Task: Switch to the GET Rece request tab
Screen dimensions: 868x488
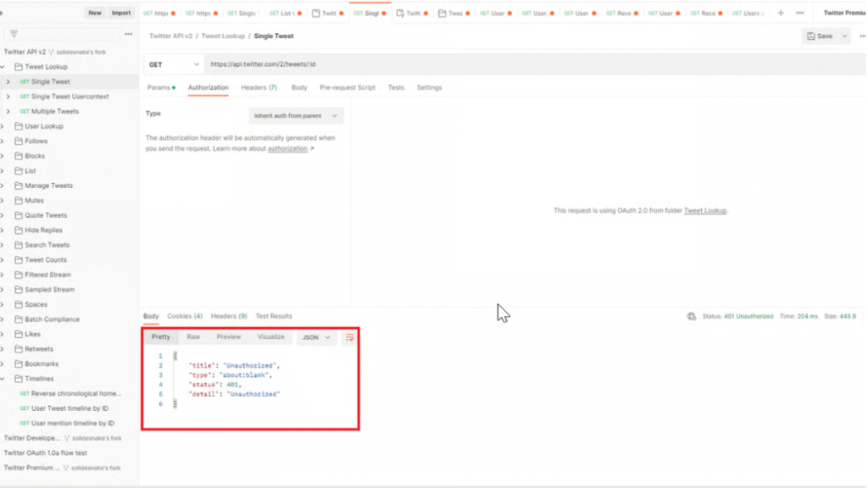Action: point(706,13)
